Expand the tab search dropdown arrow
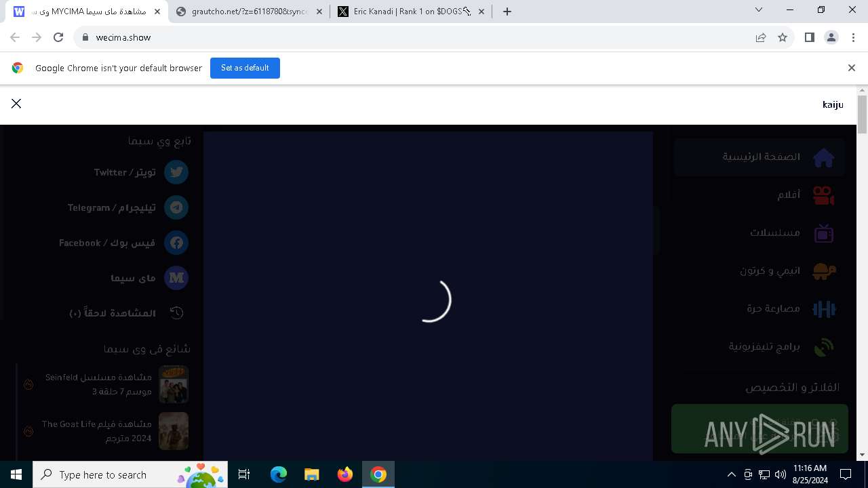This screenshot has width=868, height=488. coord(759,10)
